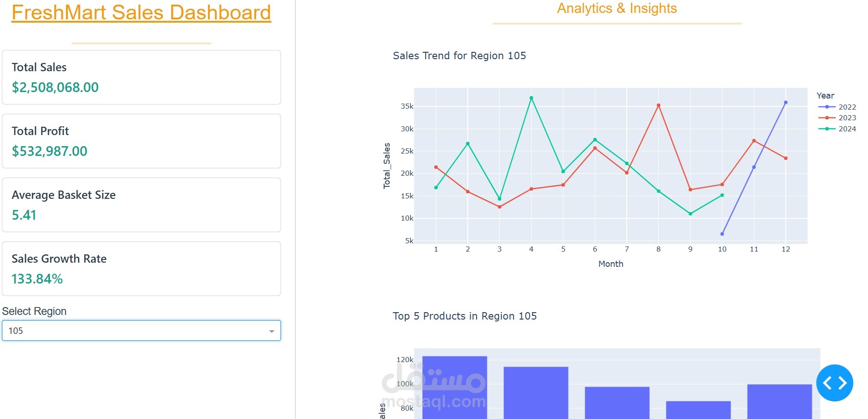Click the $2,508,068.00 total sales value
868x419 pixels.
[55, 87]
